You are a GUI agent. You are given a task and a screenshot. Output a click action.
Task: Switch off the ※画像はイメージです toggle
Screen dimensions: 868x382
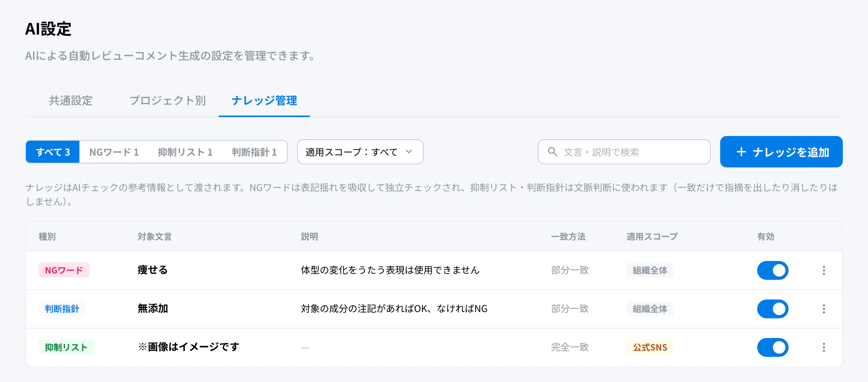coord(772,347)
